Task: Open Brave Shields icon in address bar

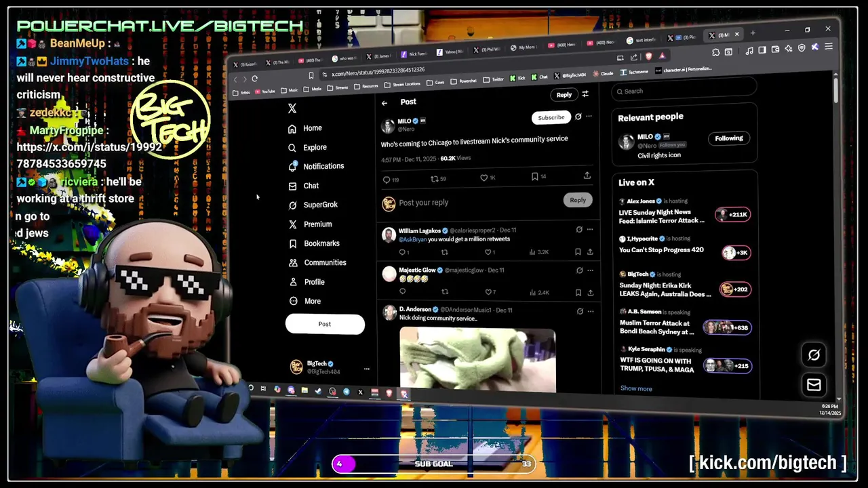Action: (650, 56)
